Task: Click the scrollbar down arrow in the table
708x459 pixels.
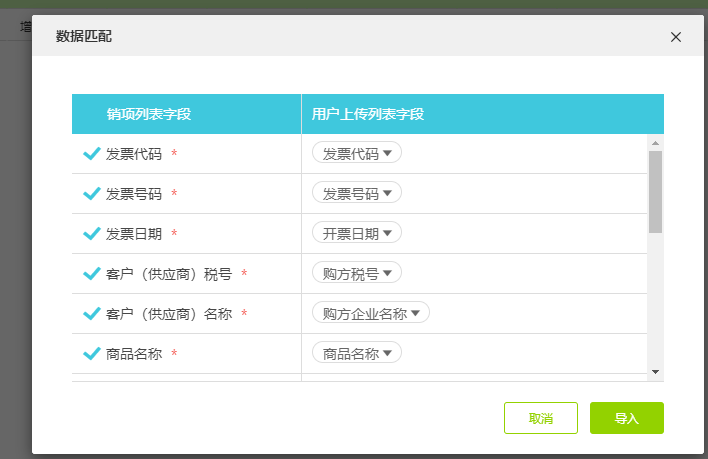Action: pyautogui.click(x=655, y=372)
